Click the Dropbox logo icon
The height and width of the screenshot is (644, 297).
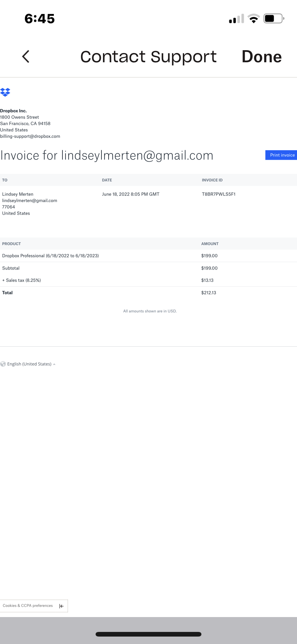[x=5, y=92]
